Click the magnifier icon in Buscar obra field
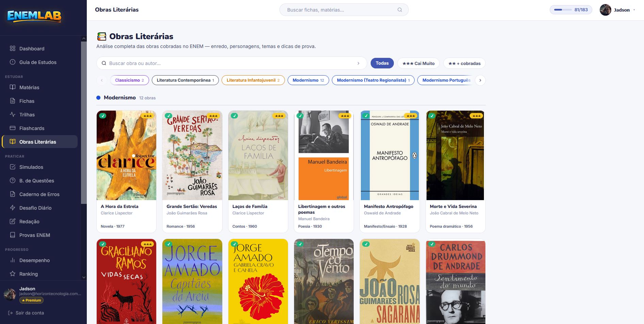The width and height of the screenshot is (644, 324). (104, 63)
